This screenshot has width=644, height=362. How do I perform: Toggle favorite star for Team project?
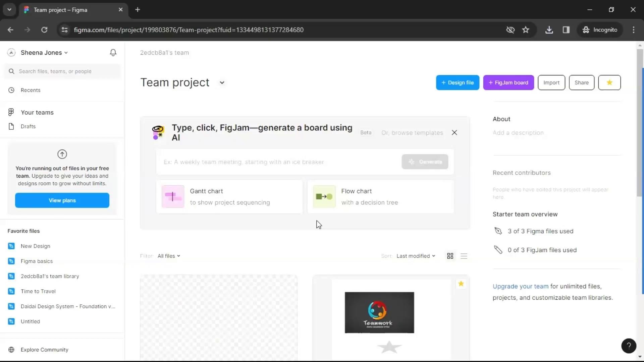pos(609,83)
